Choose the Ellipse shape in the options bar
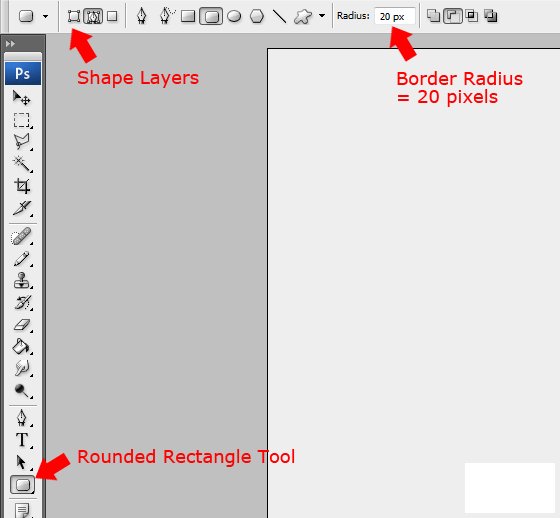The width and height of the screenshot is (560, 518). click(234, 16)
